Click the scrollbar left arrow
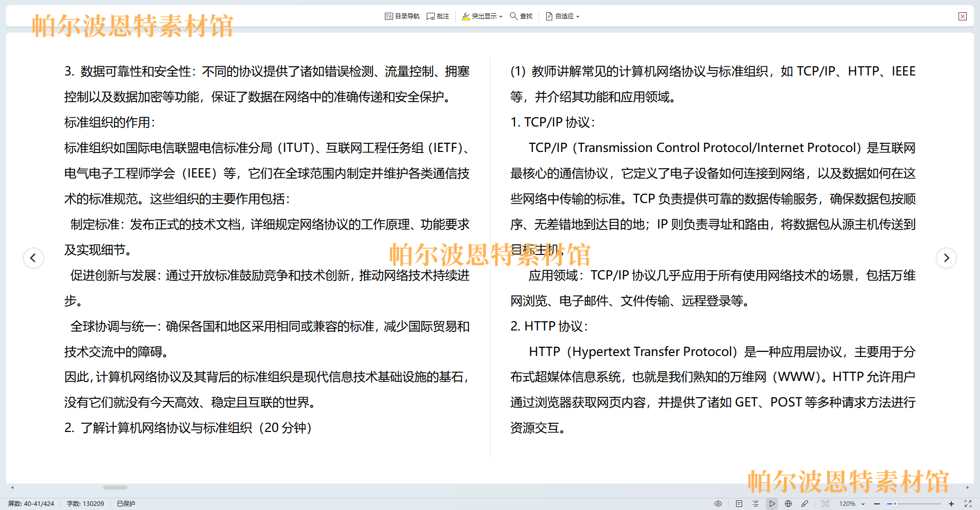Screen dimensions: 980x510 [12, 488]
